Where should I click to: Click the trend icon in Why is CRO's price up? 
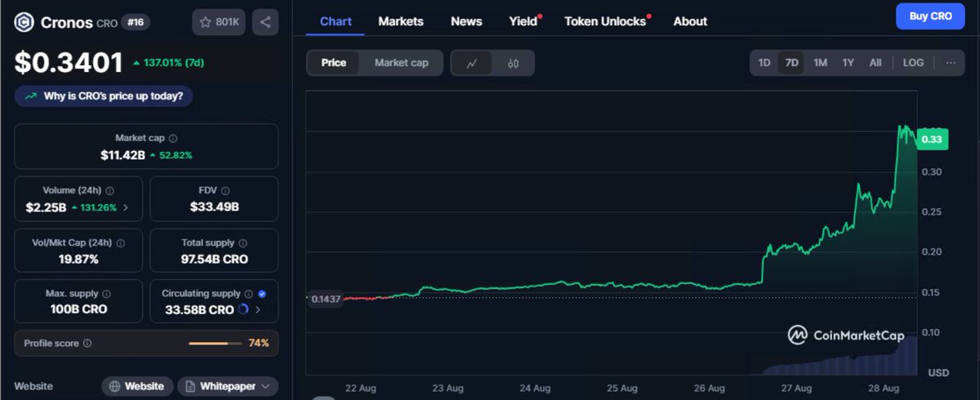click(31, 96)
